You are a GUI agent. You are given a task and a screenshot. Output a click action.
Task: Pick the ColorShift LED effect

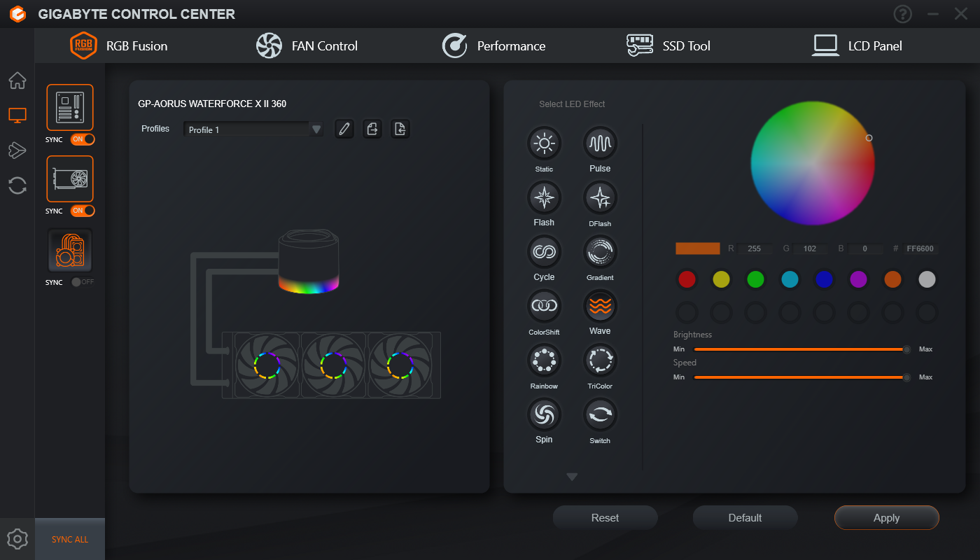(x=544, y=306)
